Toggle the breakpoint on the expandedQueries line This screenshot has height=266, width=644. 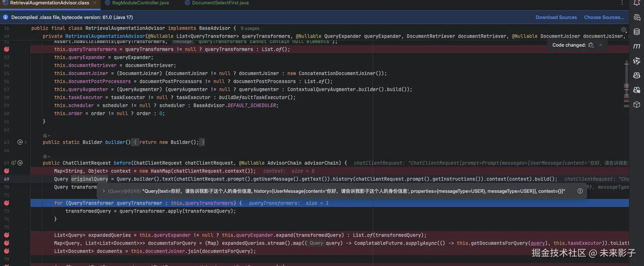tap(7, 235)
